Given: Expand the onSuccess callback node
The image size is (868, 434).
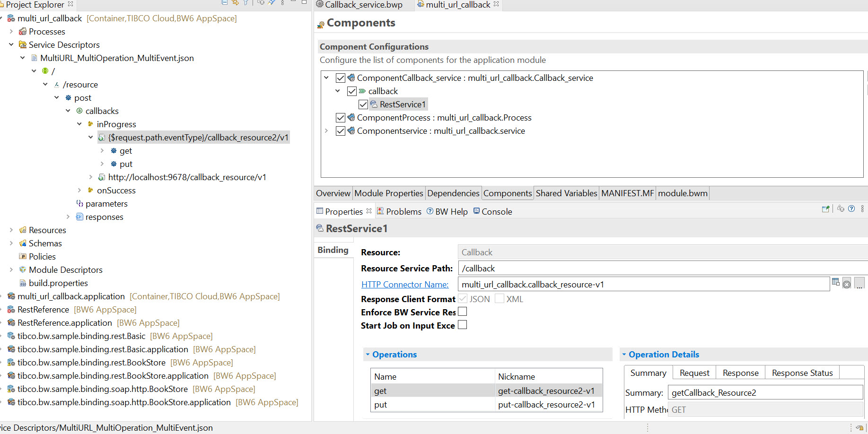Looking at the screenshot, I should tap(79, 191).
